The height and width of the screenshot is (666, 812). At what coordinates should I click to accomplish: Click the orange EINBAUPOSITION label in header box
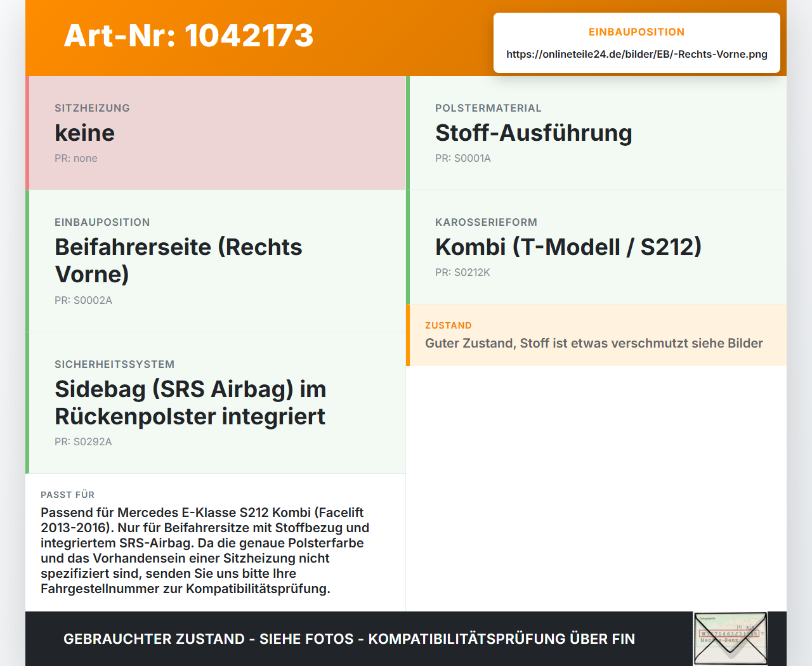[x=637, y=32]
